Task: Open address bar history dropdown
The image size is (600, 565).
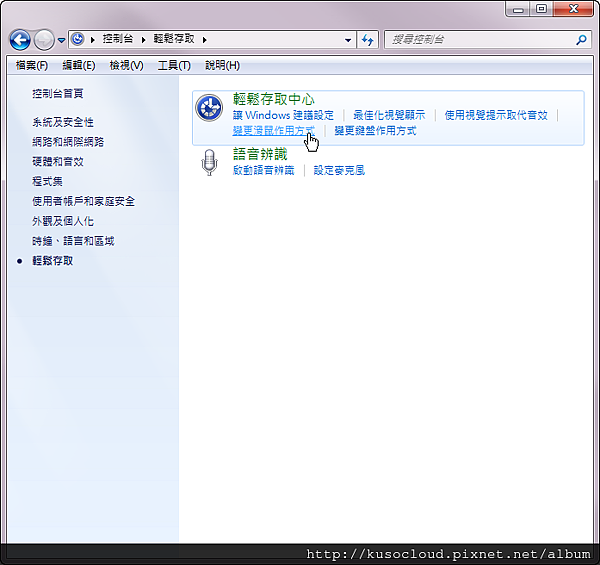Action: click(348, 40)
